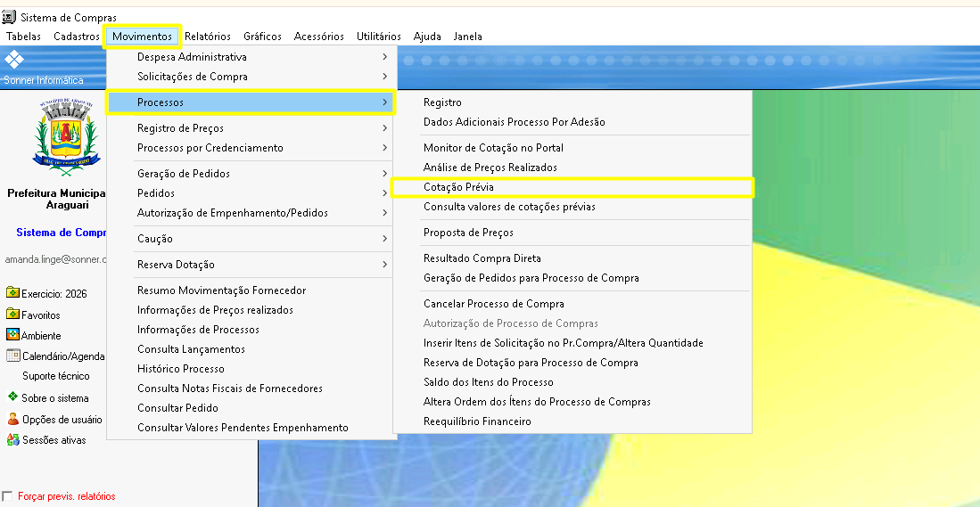Expand the Reserva Dotação submenu
Viewport: 980px width, 507px height.
pos(251,265)
